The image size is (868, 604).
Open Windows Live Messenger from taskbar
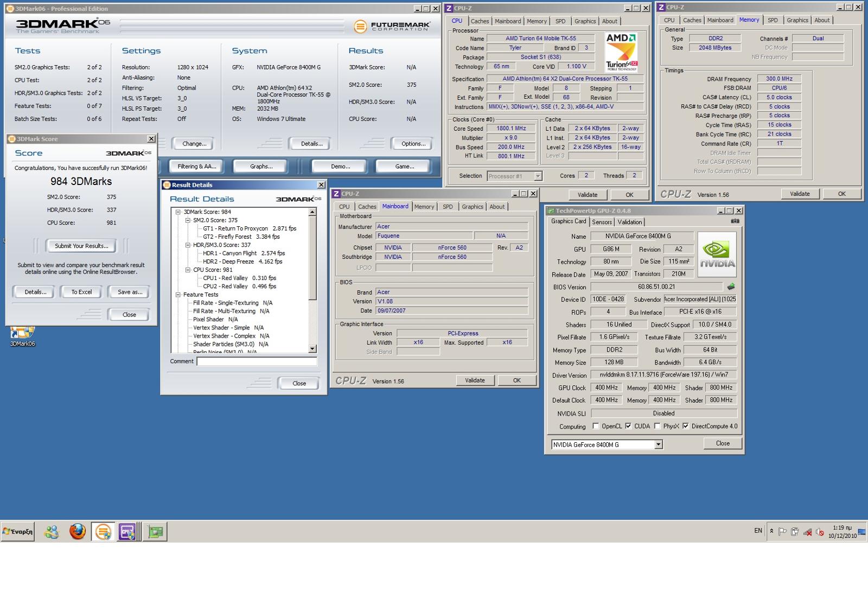tap(52, 532)
